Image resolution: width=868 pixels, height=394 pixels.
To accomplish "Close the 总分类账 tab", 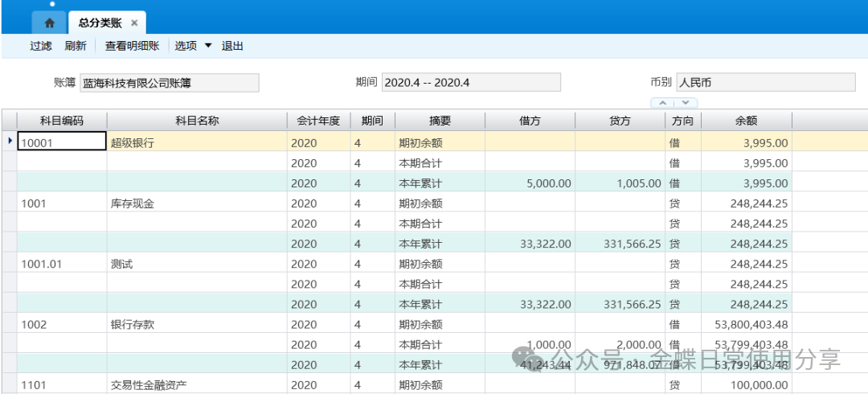I will (x=134, y=23).
